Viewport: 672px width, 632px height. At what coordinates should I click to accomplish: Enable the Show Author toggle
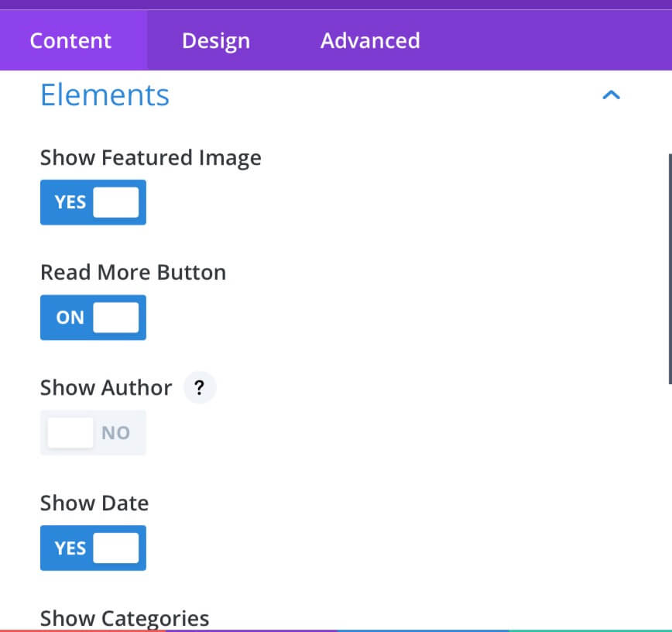93,433
